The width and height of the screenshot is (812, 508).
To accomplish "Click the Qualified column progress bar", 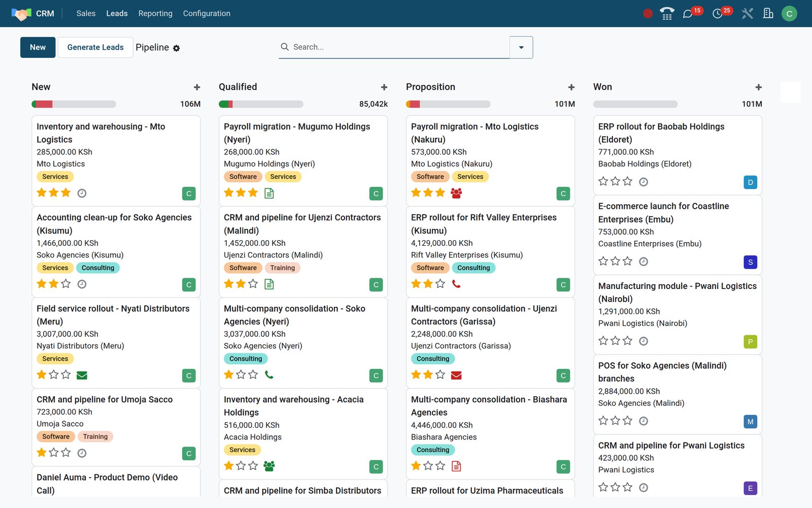I will 261,104.
